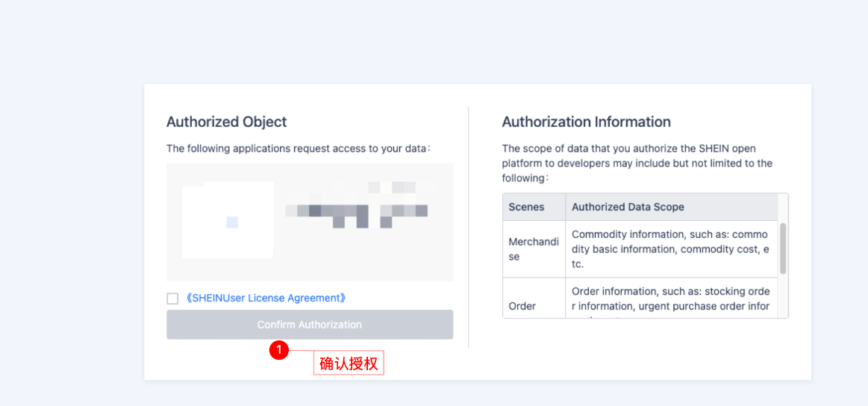Select the Merchandise scene cell

533,249
